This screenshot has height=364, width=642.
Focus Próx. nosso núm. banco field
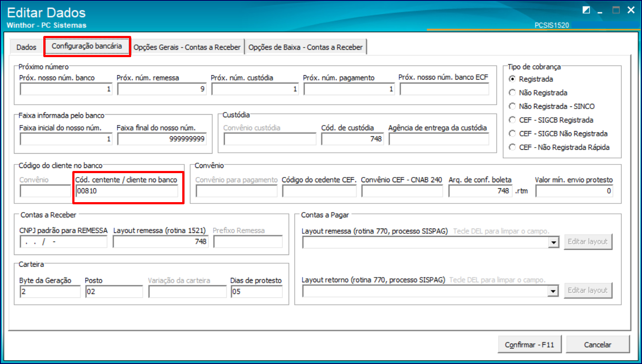(66, 89)
